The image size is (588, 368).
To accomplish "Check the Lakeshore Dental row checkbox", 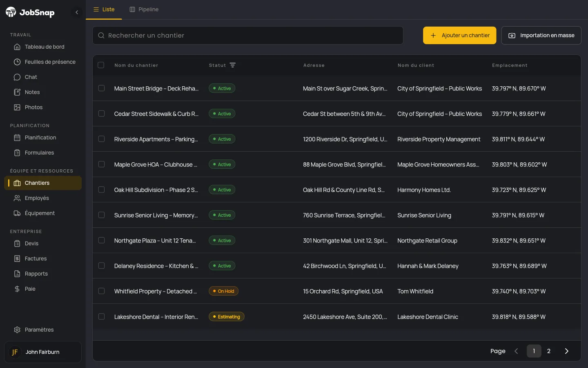I will (x=102, y=316).
